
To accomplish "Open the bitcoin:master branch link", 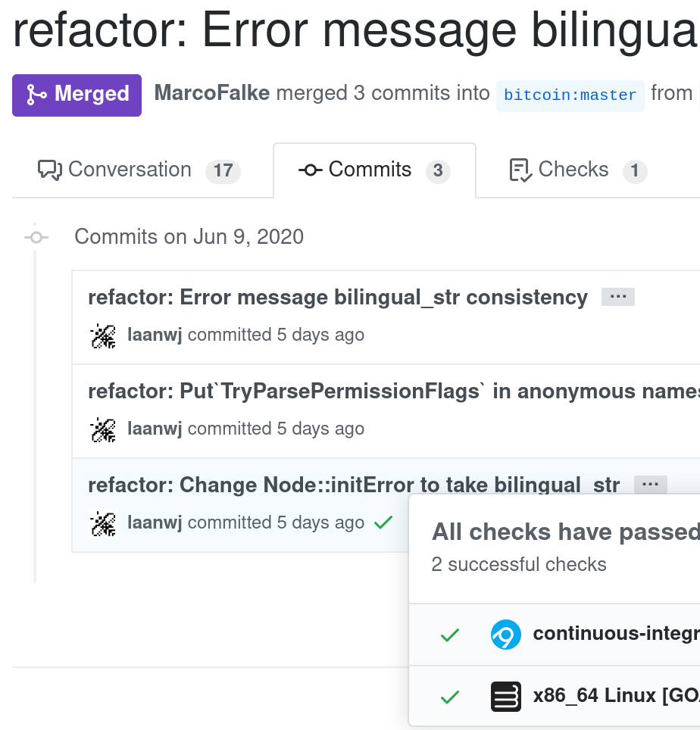I will click(x=570, y=95).
